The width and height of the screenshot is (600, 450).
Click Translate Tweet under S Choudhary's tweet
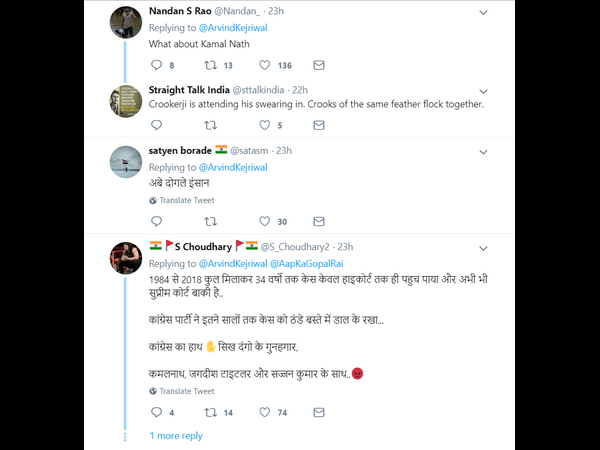[187, 391]
